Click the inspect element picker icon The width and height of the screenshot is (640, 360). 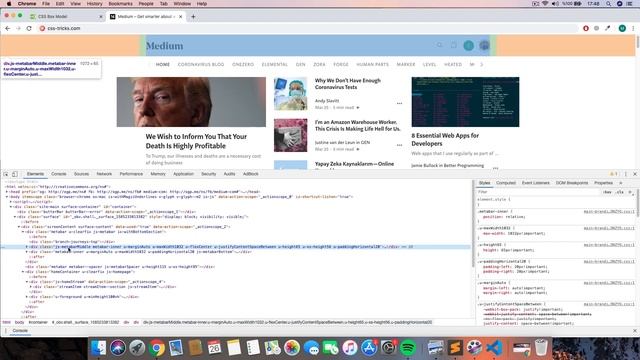(6, 174)
